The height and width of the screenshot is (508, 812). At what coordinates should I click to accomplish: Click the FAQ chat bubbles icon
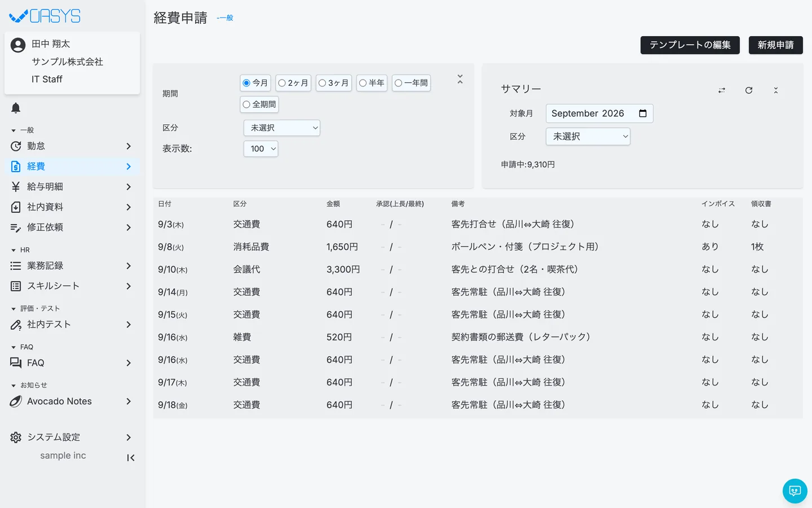(x=16, y=363)
